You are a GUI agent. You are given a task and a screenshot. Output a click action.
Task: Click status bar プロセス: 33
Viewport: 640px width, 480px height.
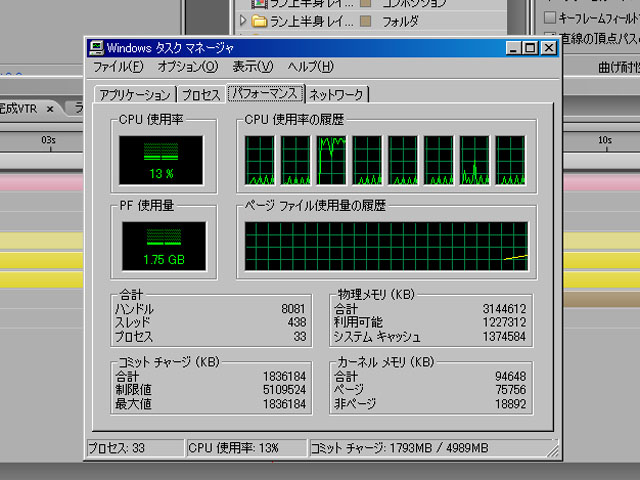pyautogui.click(x=135, y=448)
